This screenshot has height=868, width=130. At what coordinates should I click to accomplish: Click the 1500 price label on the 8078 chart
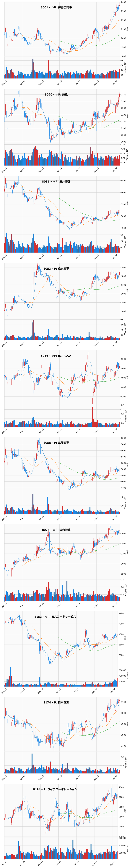(124, 574)
